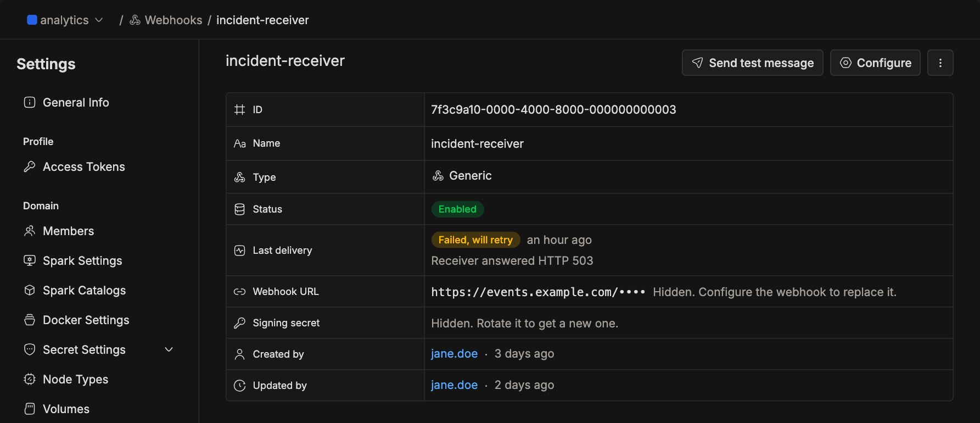Open the three-dot more options menu

940,63
